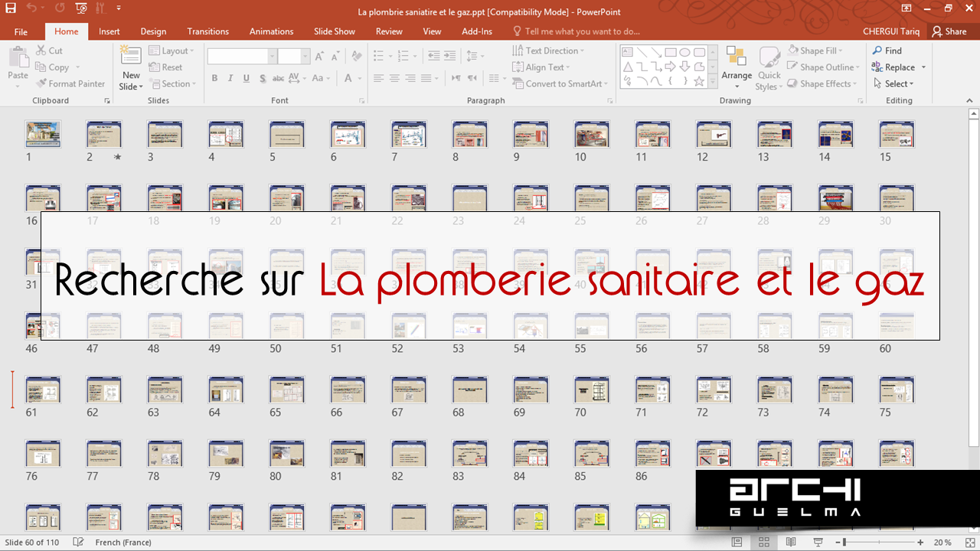Align text left in Paragraph group
Image resolution: width=980 pixels, height=551 pixels.
377,78
